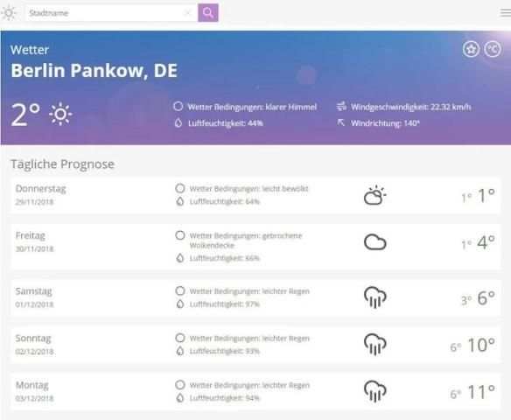Select Samstag day label
This screenshot has width=511, height=420.
33,291
